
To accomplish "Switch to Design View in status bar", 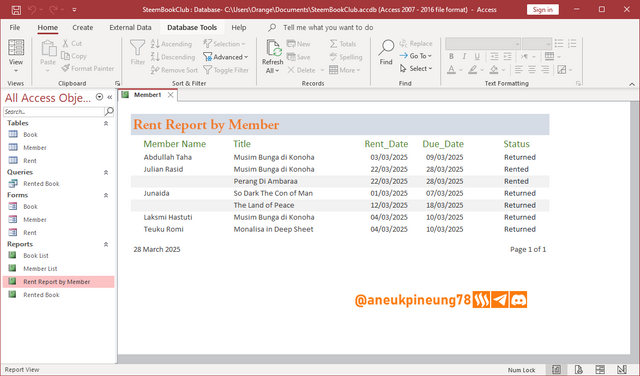I will [x=622, y=369].
